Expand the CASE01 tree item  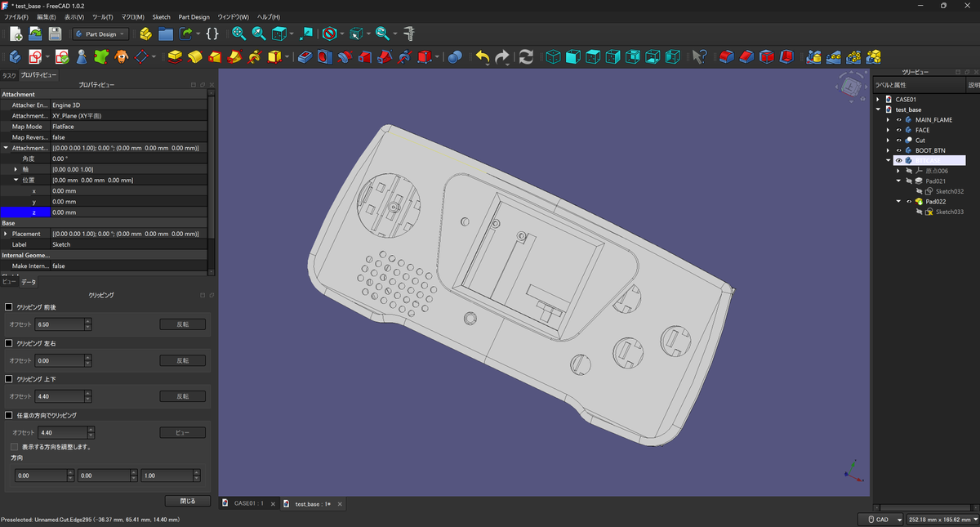coord(878,100)
